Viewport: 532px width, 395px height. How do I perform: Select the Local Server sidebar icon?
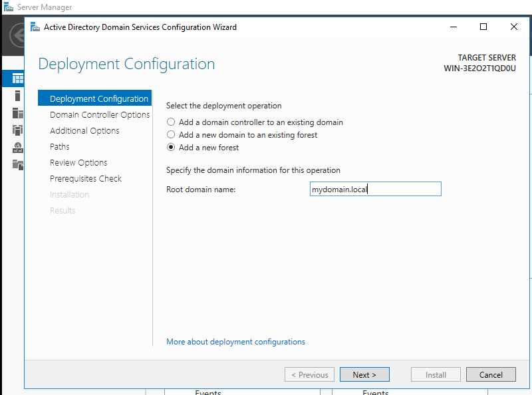point(17,96)
